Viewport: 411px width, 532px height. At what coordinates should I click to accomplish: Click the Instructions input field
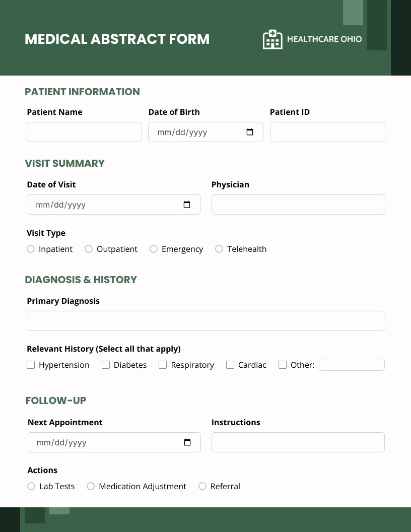[x=298, y=442]
